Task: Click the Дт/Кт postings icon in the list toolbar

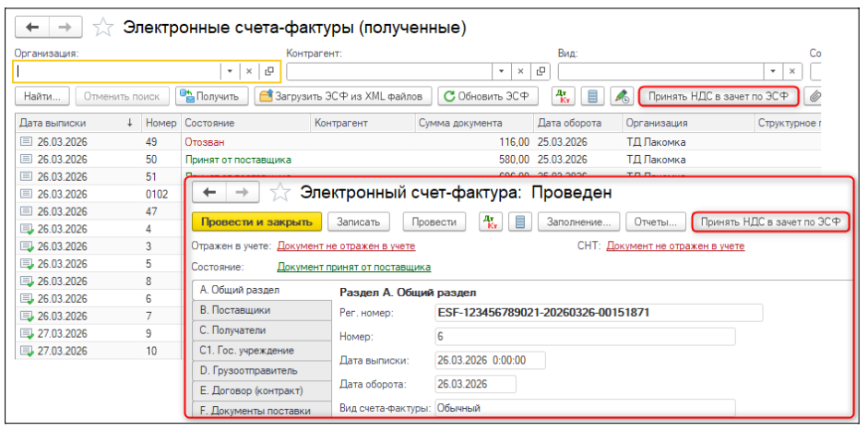Action: click(x=564, y=96)
